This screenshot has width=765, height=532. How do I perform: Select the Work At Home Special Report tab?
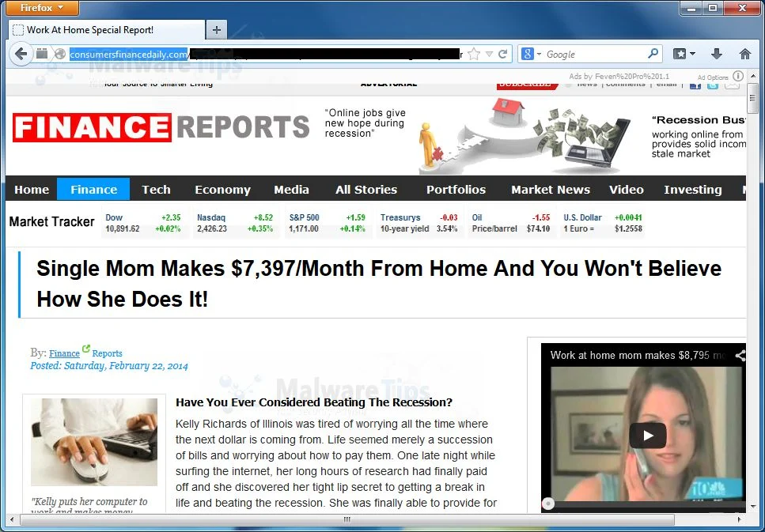click(106, 30)
